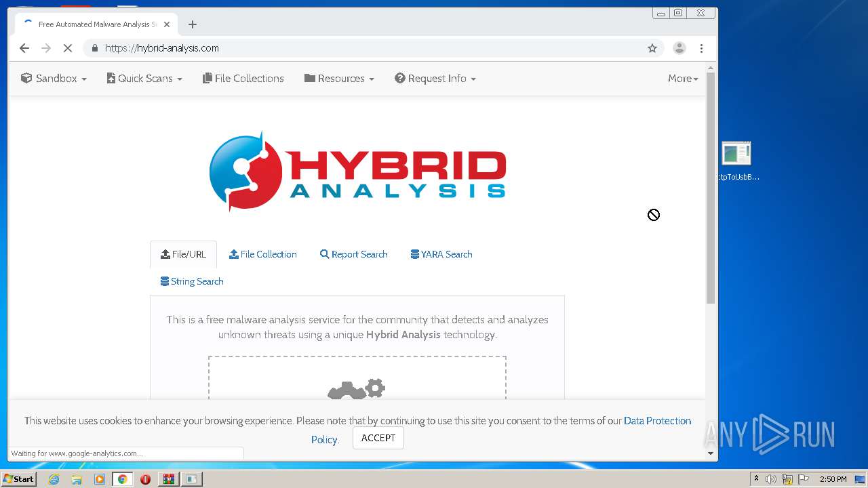Open the volume control in tray
The image size is (868, 488).
(x=771, y=479)
